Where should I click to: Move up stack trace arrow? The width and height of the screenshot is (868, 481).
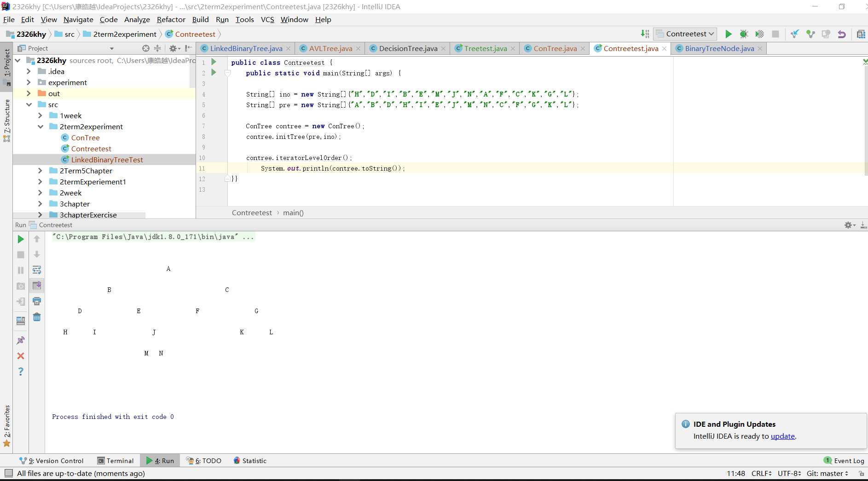coord(37,239)
